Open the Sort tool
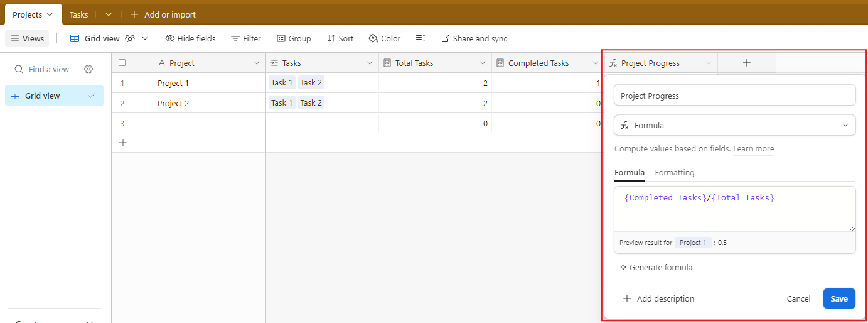The image size is (868, 323). click(x=340, y=39)
